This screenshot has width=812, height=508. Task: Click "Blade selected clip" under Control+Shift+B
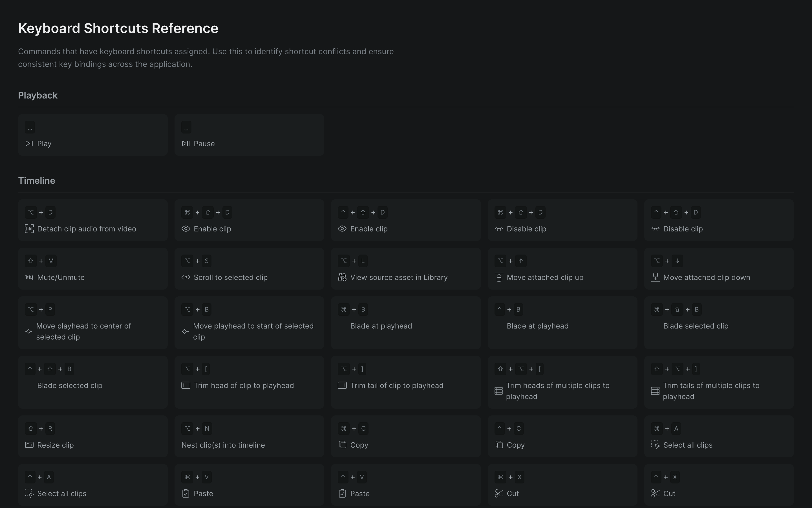pyautogui.click(x=70, y=385)
